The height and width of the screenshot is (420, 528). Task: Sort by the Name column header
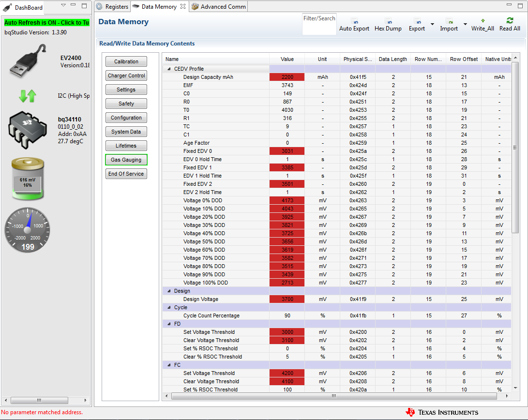tap(215, 59)
